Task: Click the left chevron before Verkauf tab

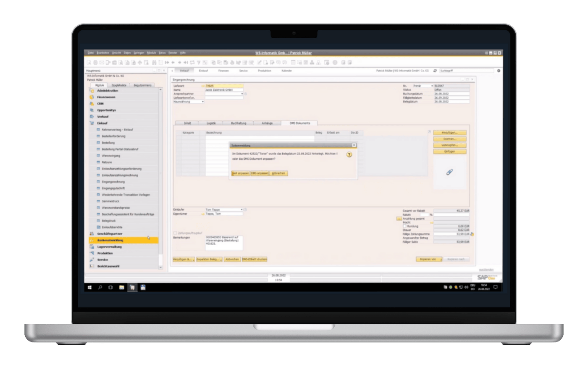Action: click(172, 71)
